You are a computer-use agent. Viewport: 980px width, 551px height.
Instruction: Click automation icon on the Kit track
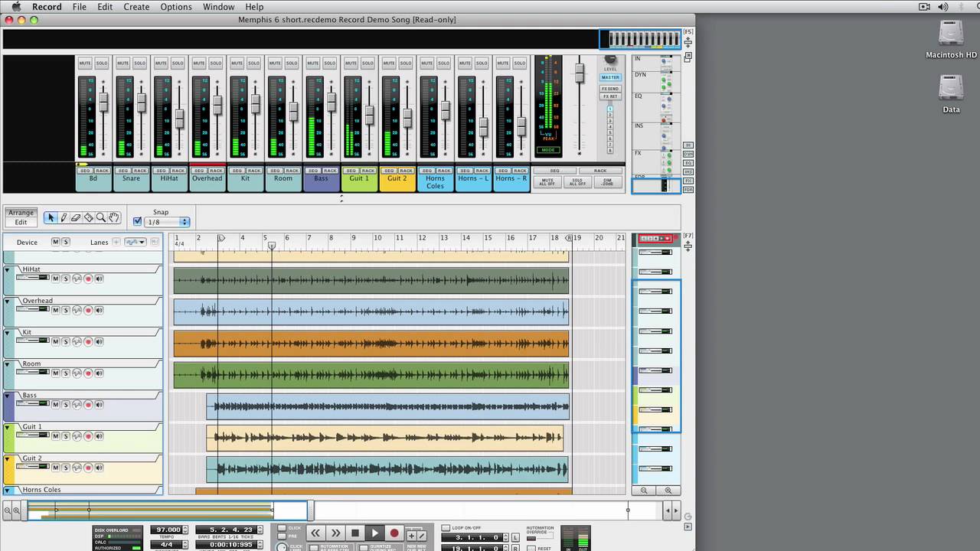(x=77, y=341)
